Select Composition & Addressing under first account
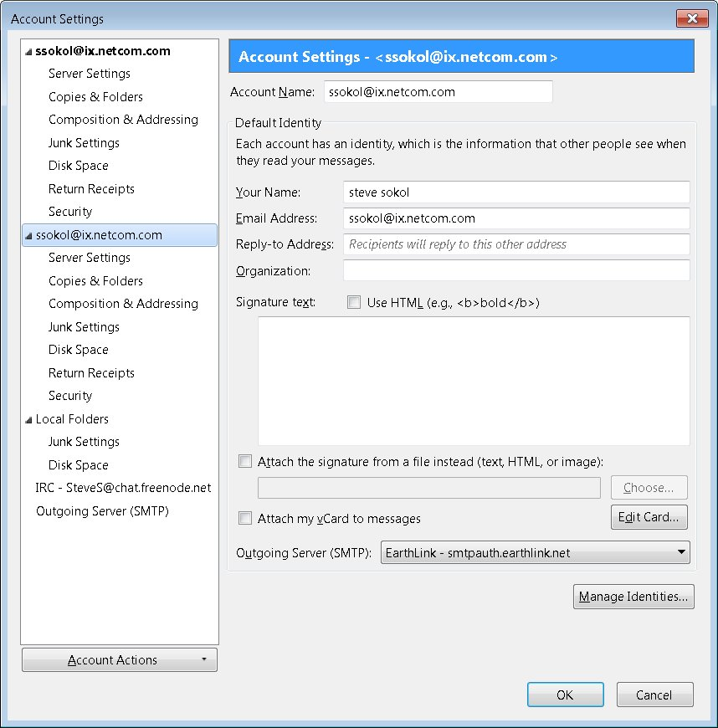This screenshot has height=728, width=718. pos(123,120)
